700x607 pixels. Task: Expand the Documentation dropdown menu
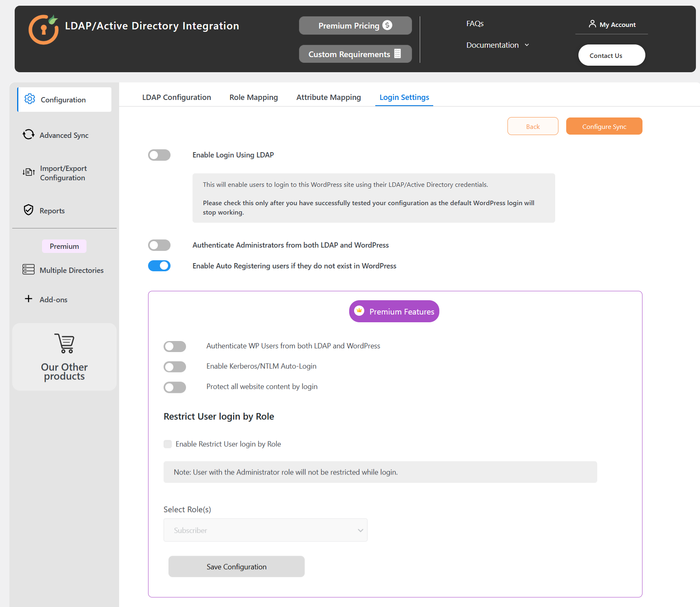pos(497,45)
